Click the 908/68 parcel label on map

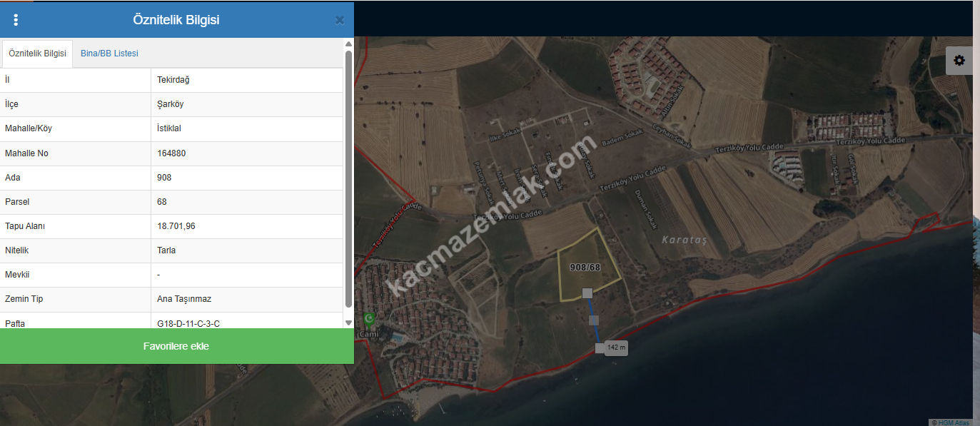click(x=585, y=268)
